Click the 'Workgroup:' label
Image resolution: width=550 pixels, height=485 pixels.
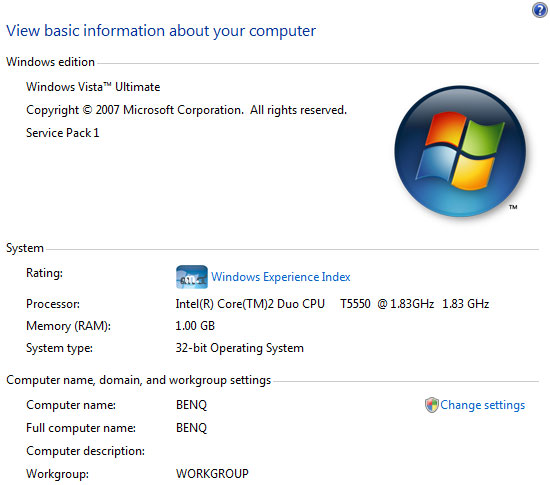[x=58, y=474]
